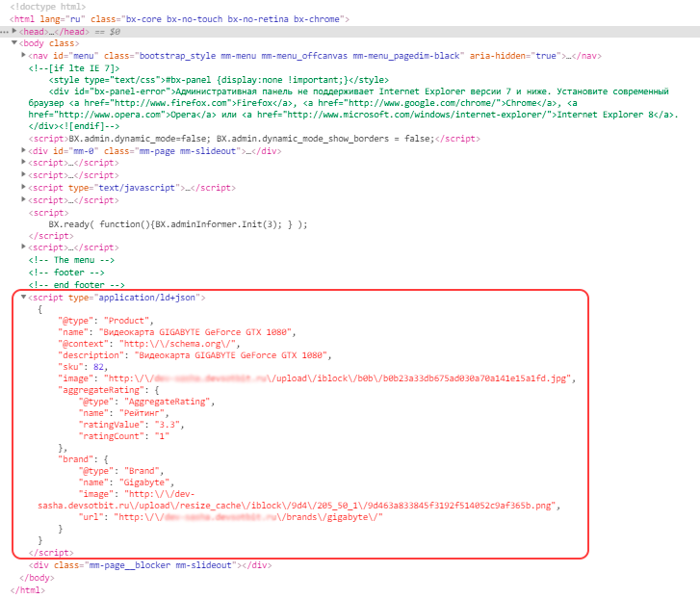Select the mm-page__blocker div line
Image resolution: width=700 pixels, height=599 pixels.
150,565
